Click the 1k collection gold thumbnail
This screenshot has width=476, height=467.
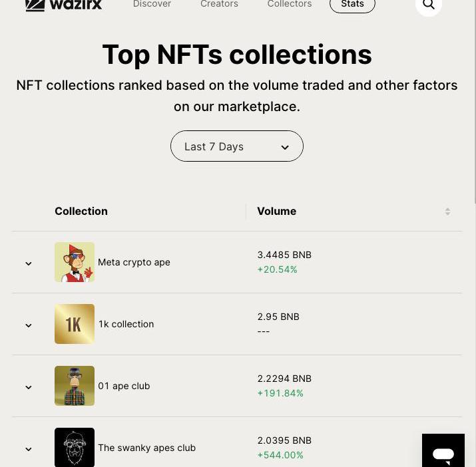click(x=75, y=324)
